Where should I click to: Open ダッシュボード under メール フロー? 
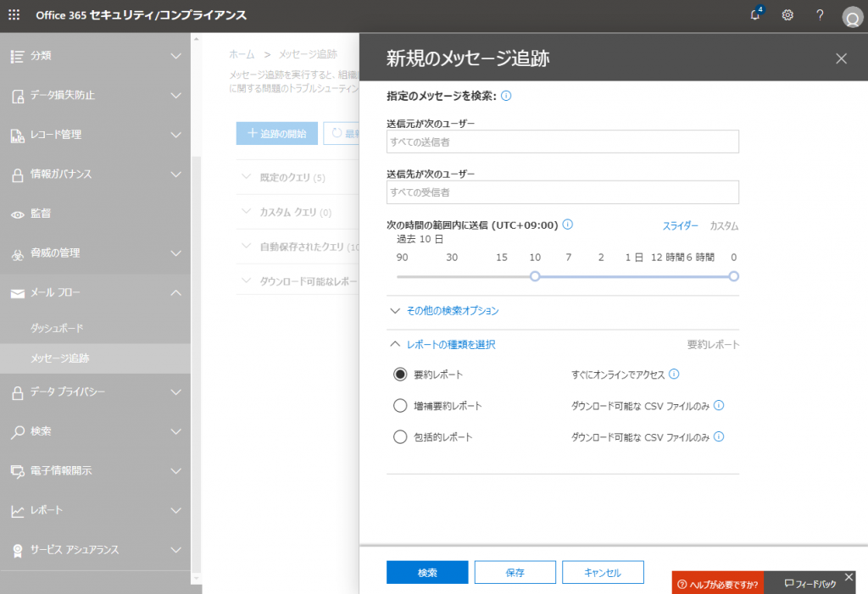pyautogui.click(x=57, y=328)
